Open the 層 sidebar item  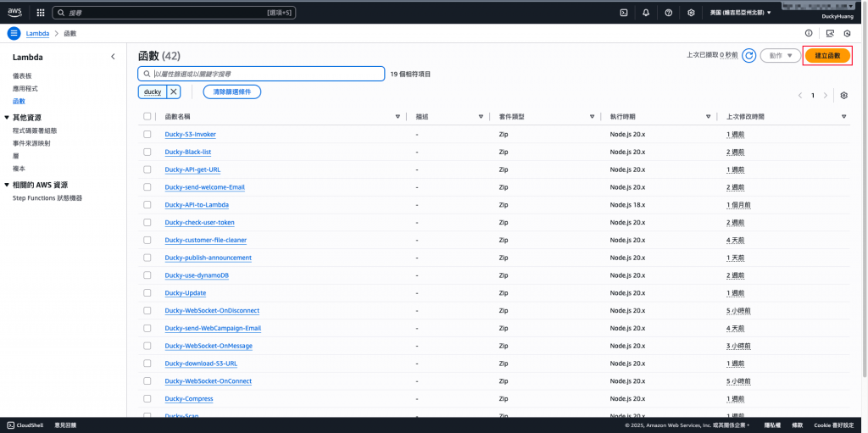[x=15, y=156]
